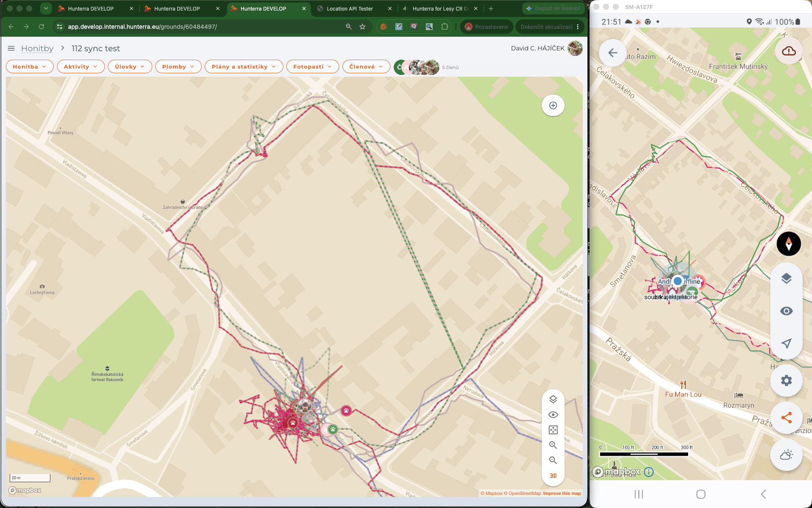Tap the Android home button
Image resolution: width=812 pixels, height=508 pixels.
[701, 494]
